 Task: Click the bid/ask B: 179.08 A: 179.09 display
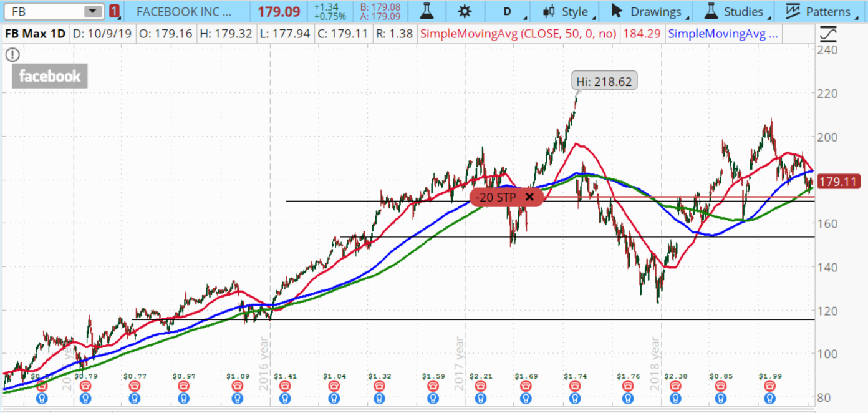tap(380, 11)
